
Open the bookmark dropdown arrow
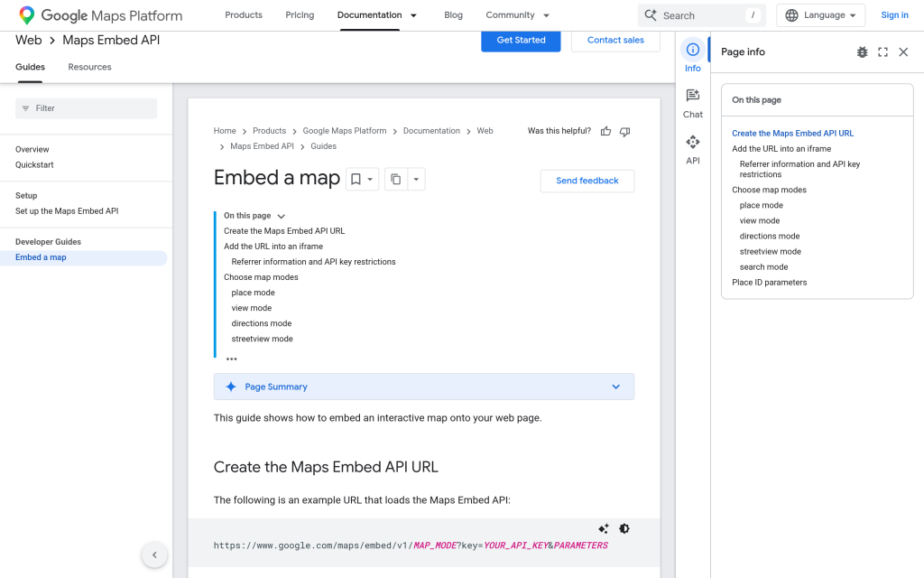[x=370, y=180]
